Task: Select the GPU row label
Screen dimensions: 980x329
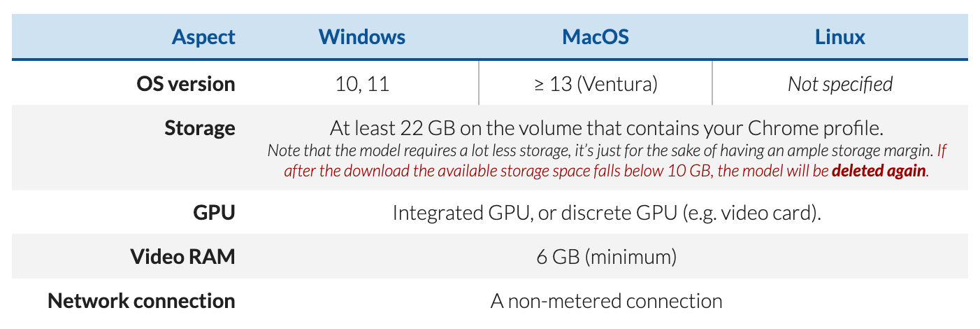Action: click(x=214, y=213)
